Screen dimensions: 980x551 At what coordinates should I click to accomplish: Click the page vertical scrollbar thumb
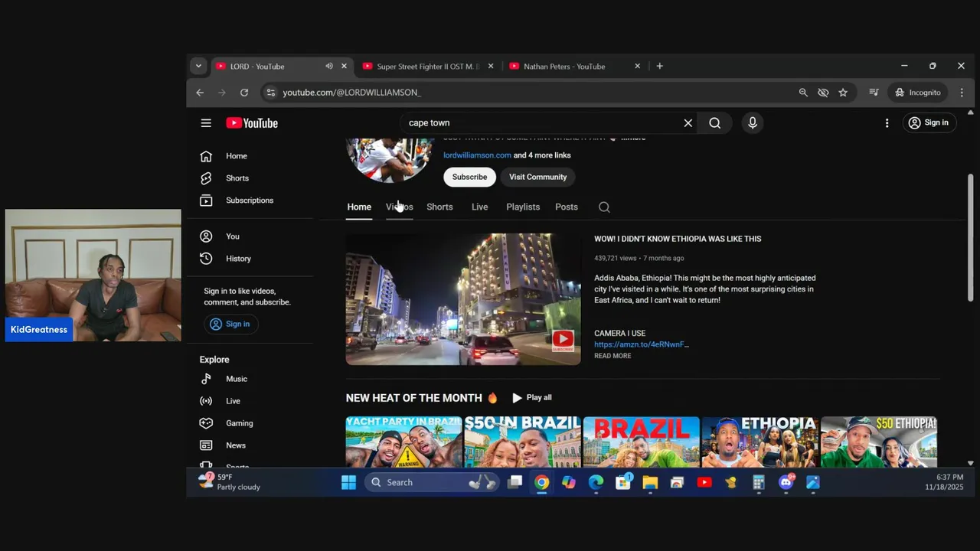(971, 237)
